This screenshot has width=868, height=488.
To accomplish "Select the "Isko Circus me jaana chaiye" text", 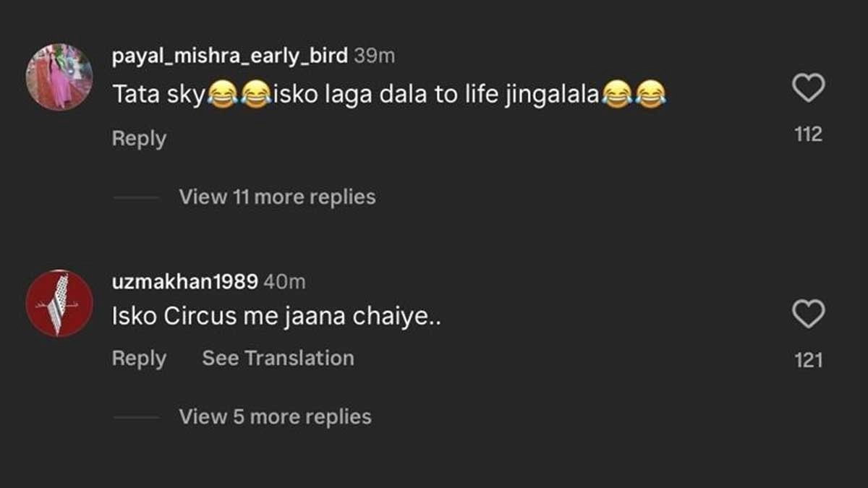I will [x=276, y=317].
